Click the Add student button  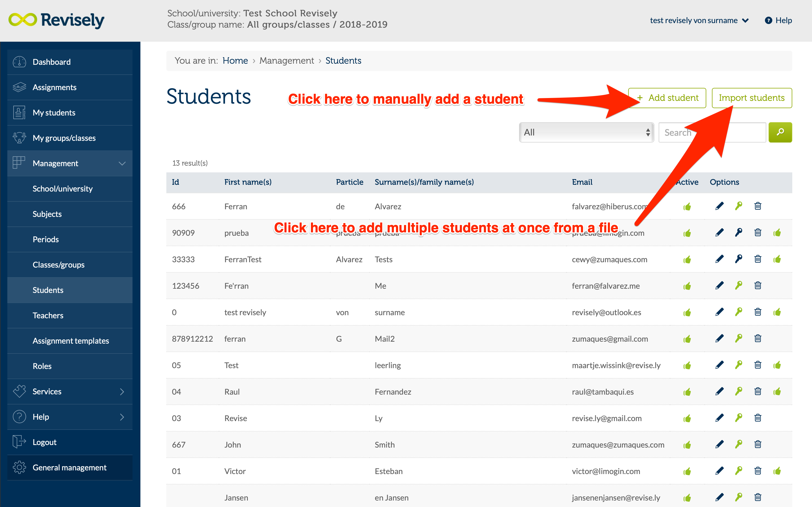(x=667, y=98)
